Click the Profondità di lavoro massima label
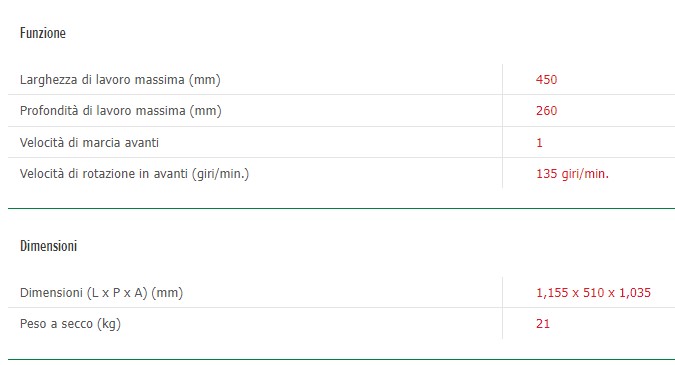 point(121,111)
